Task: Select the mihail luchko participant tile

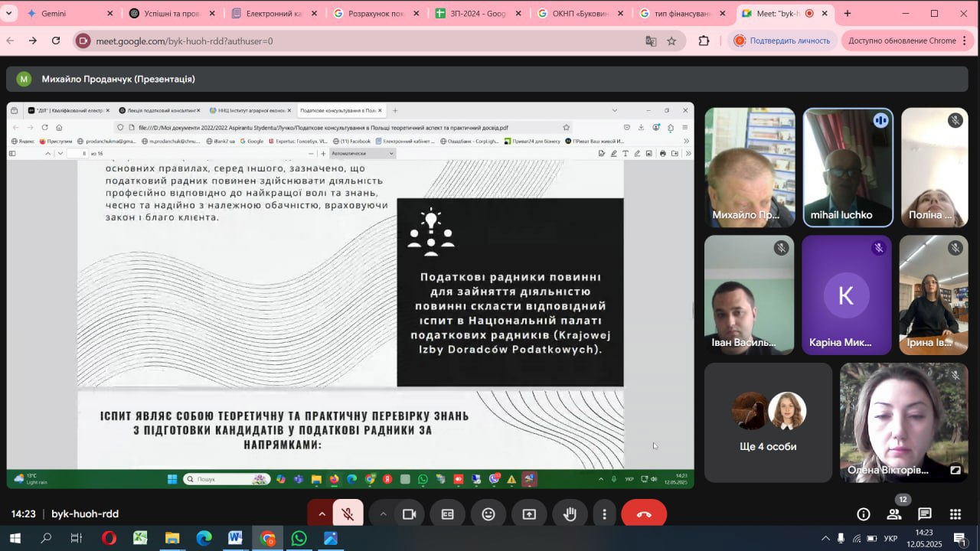Action: pyautogui.click(x=848, y=168)
